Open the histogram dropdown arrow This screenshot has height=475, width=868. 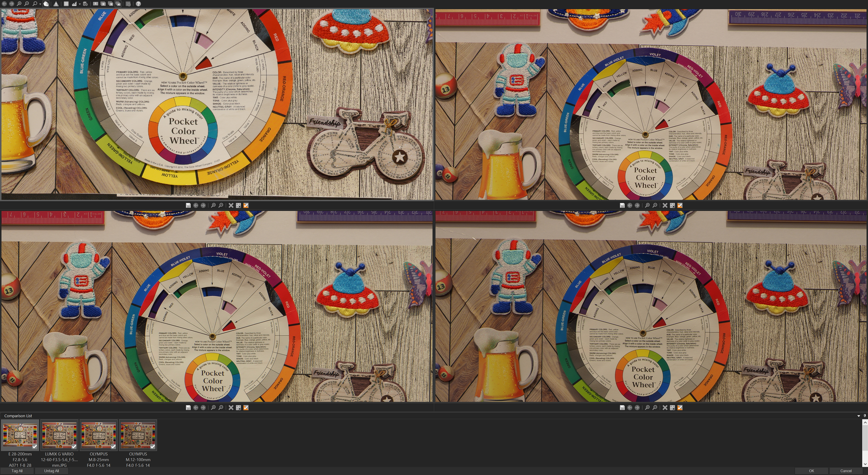pos(80,4)
